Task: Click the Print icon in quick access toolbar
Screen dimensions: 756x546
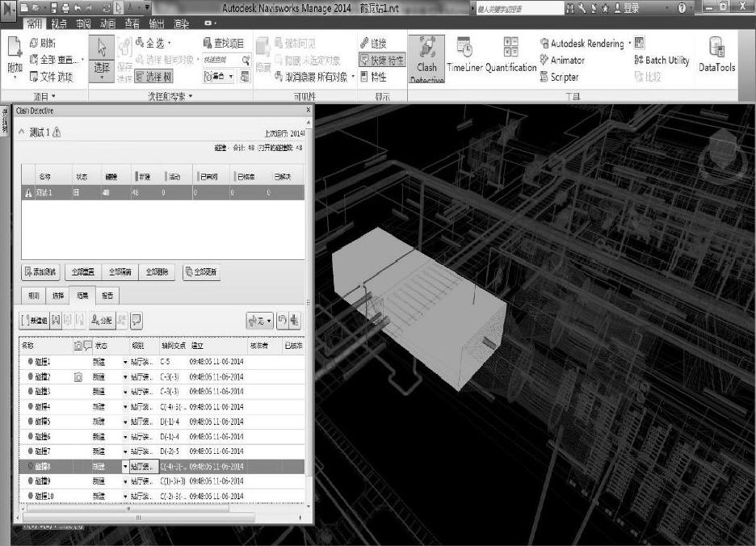Action: tap(65, 8)
